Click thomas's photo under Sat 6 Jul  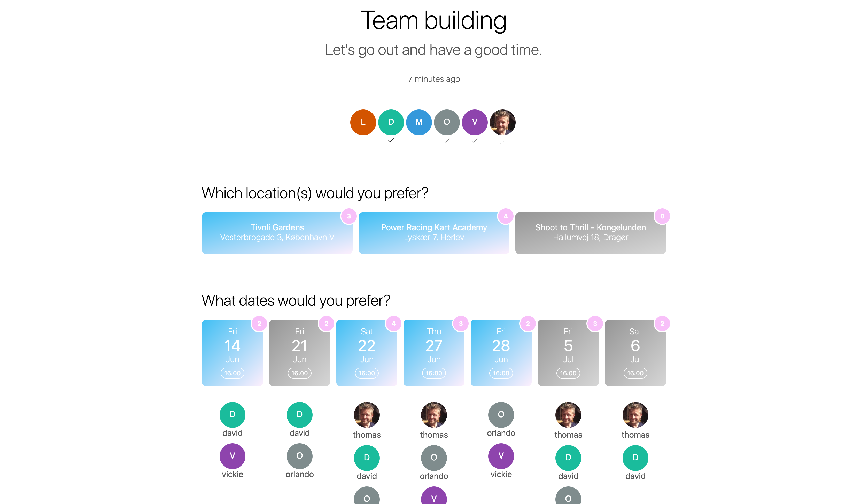[x=635, y=415]
